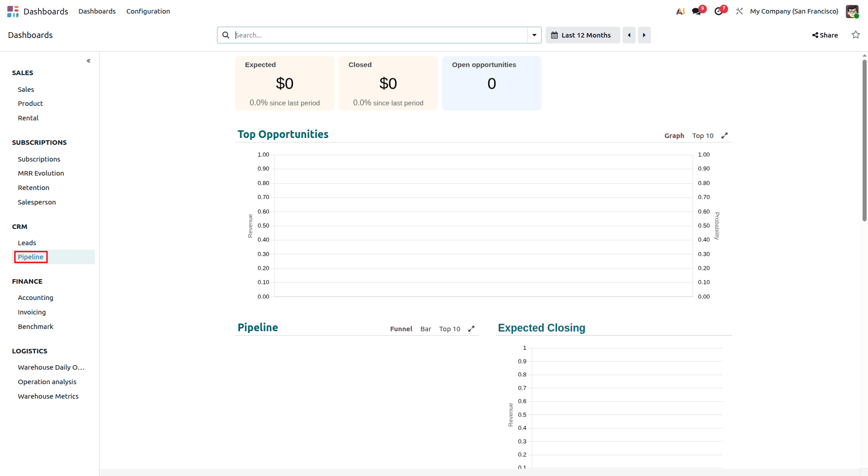Open the activities clock icon
This screenshot has height=476, width=868.
click(719, 11)
